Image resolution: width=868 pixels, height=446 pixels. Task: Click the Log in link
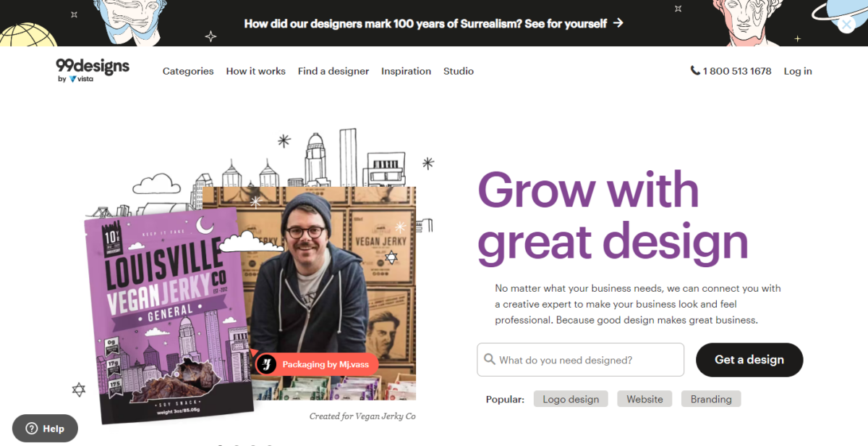pos(798,71)
